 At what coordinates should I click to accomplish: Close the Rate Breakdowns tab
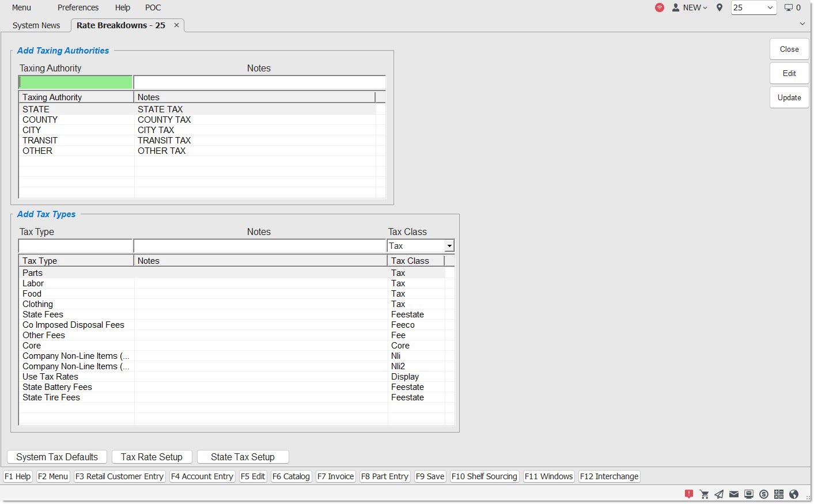point(176,25)
